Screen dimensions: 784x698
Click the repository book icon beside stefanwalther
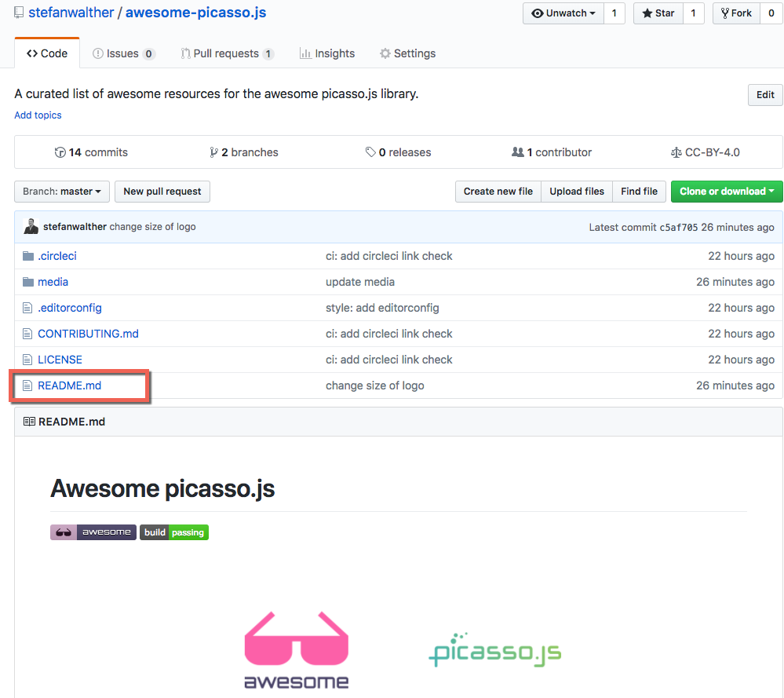[19, 13]
